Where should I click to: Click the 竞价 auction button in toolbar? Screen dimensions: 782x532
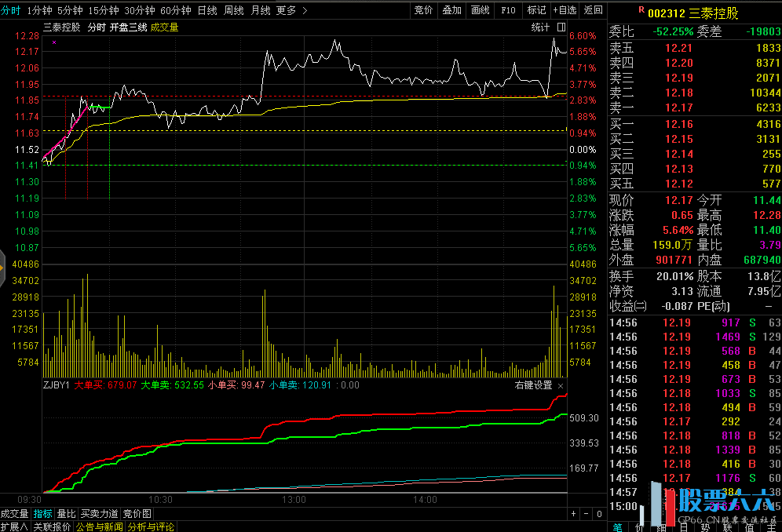click(x=423, y=10)
